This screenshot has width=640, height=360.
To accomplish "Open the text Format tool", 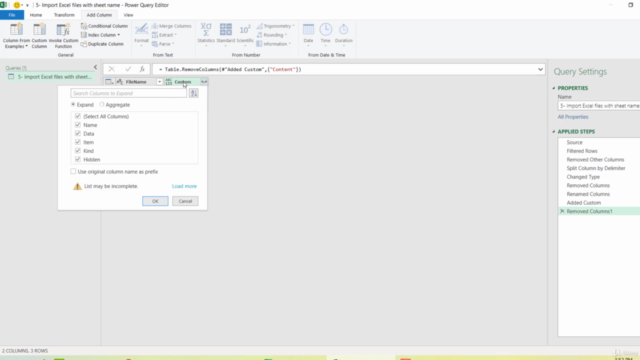I will [x=141, y=35].
